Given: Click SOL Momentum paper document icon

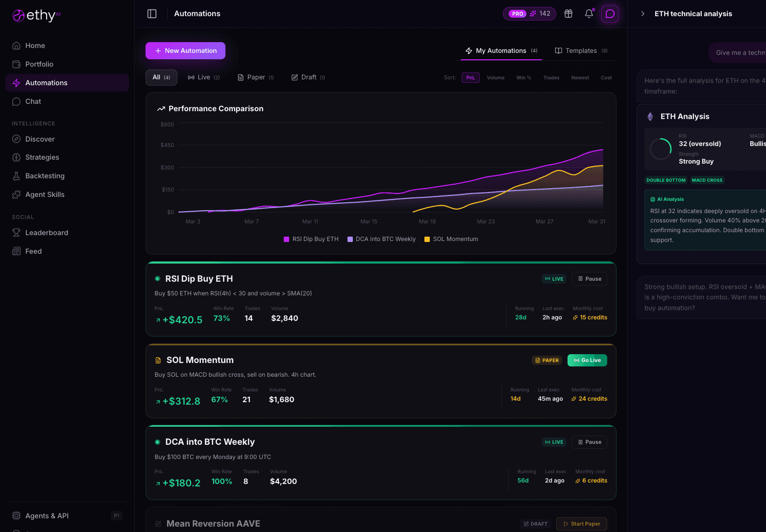Looking at the screenshot, I should click(158, 360).
